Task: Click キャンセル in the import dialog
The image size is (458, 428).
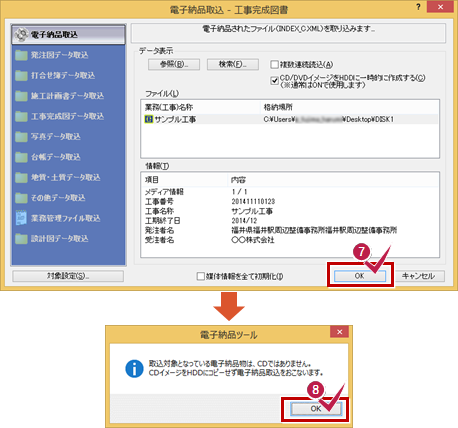Action: click(x=419, y=276)
